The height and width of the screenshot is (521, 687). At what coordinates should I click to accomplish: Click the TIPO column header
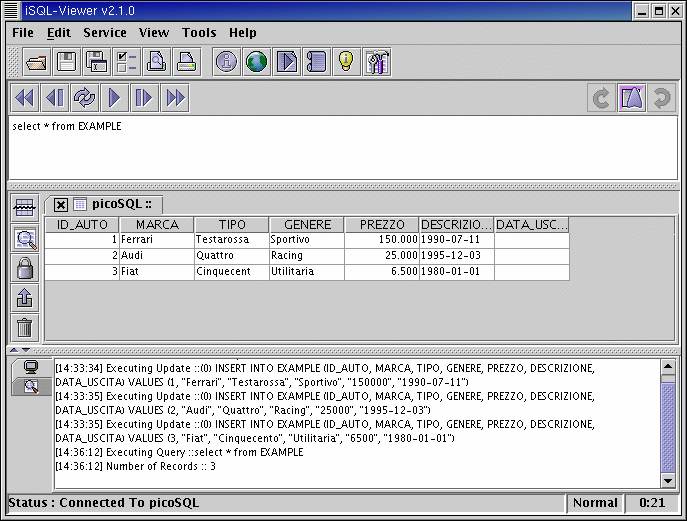(232, 225)
